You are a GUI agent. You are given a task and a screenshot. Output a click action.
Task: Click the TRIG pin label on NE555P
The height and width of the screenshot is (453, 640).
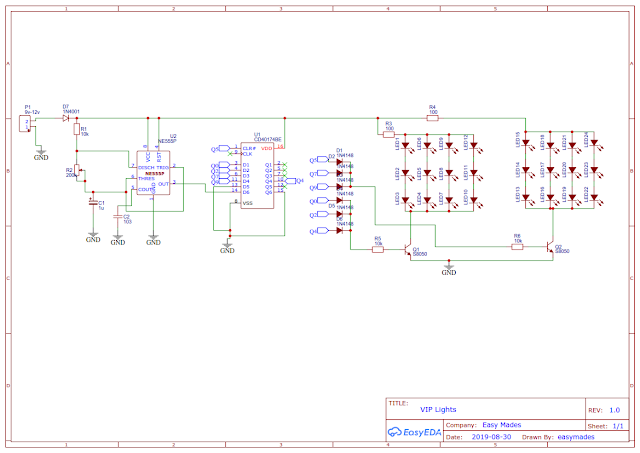162,168
